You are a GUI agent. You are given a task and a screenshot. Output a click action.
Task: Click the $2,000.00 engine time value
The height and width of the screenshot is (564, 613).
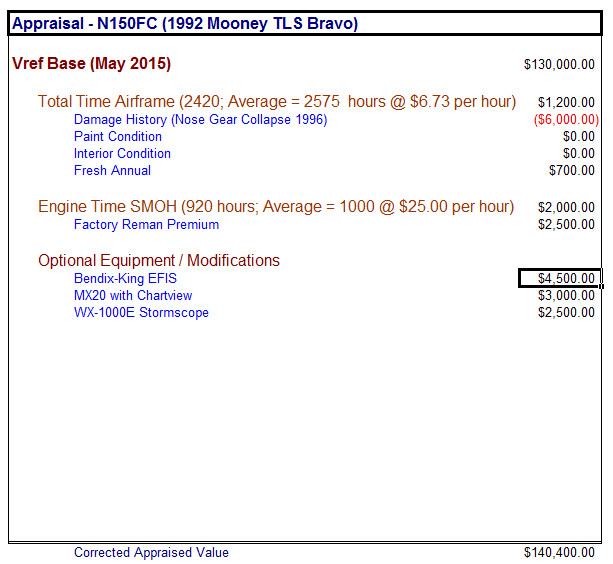tap(565, 208)
